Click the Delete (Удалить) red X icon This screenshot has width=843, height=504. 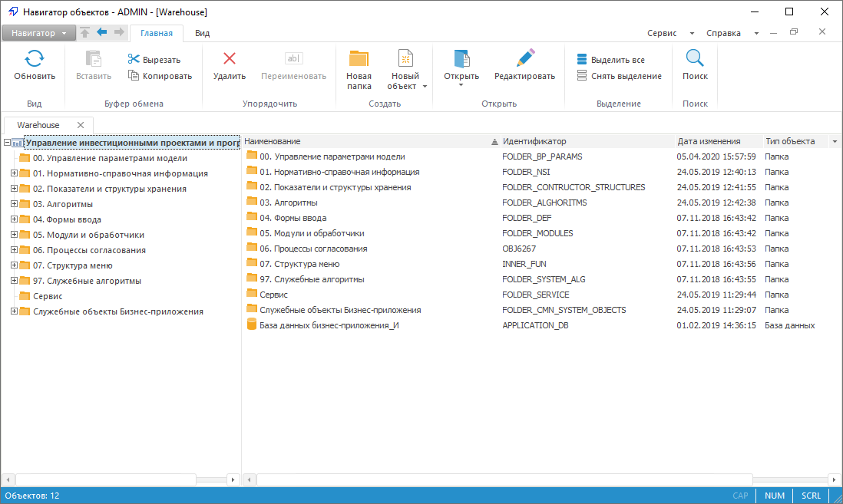[x=229, y=60]
